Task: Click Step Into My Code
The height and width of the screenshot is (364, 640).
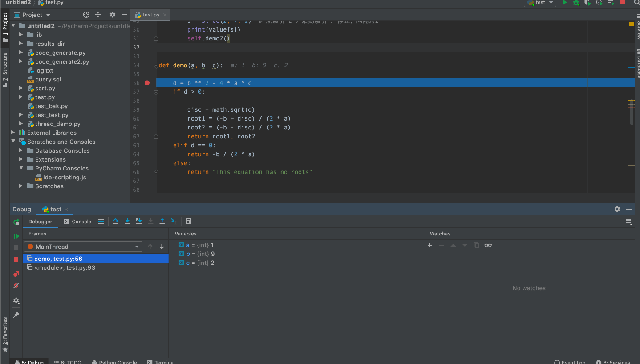Action: coord(139,221)
